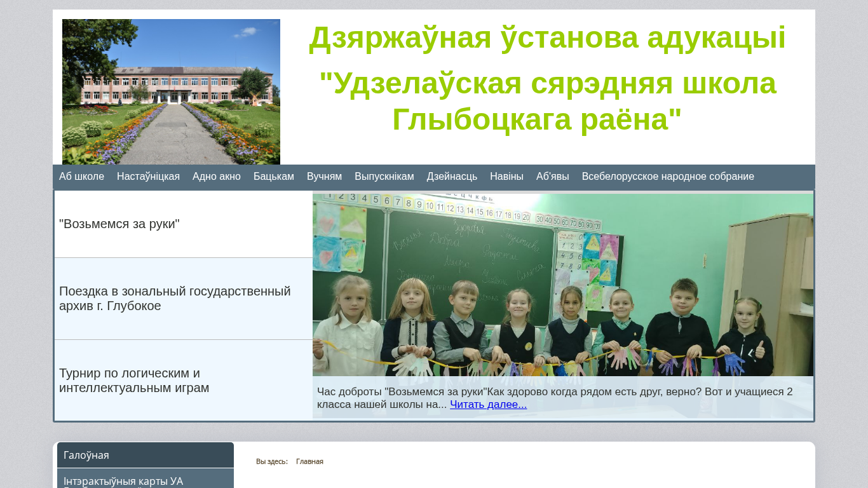Click the school building header photo

(x=171, y=91)
